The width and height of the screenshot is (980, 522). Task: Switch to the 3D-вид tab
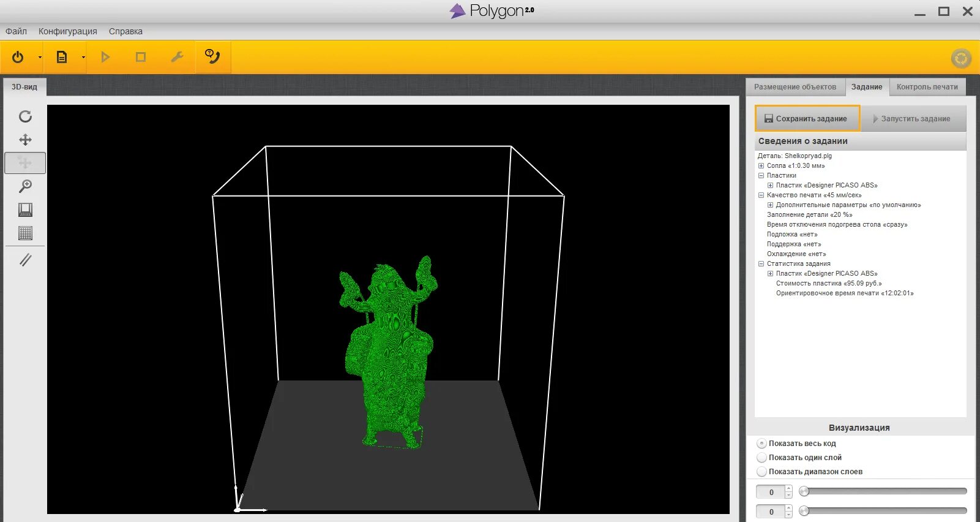(x=24, y=87)
